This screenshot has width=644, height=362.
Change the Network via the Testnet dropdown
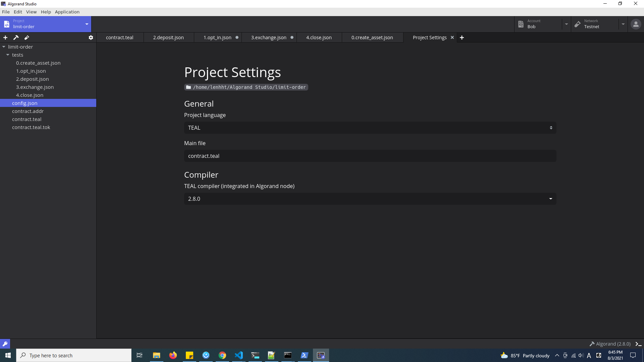tap(623, 24)
